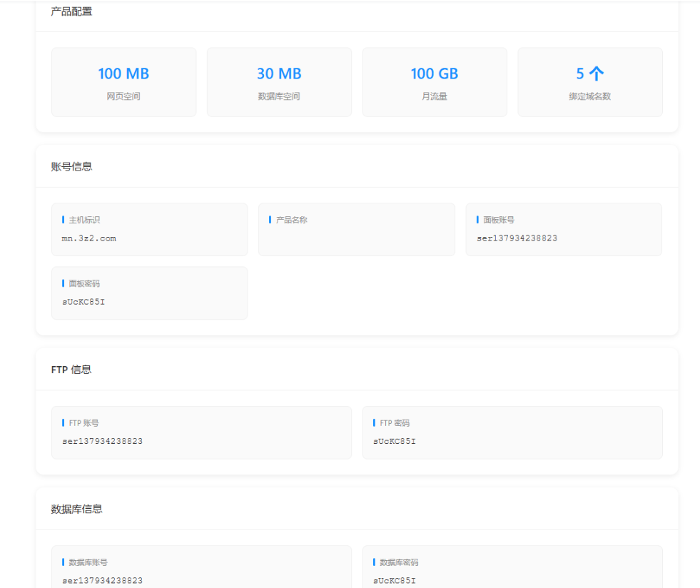Click the 面板密码 value sUcKC85I
Image resolution: width=700 pixels, height=588 pixels.
coord(83,302)
